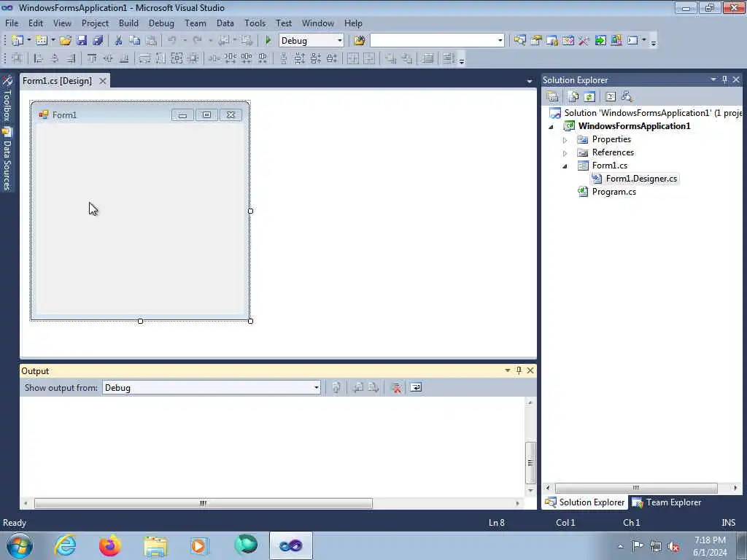The image size is (747, 560).
Task: Open the Start Page green arrow icon
Action: click(x=600, y=41)
